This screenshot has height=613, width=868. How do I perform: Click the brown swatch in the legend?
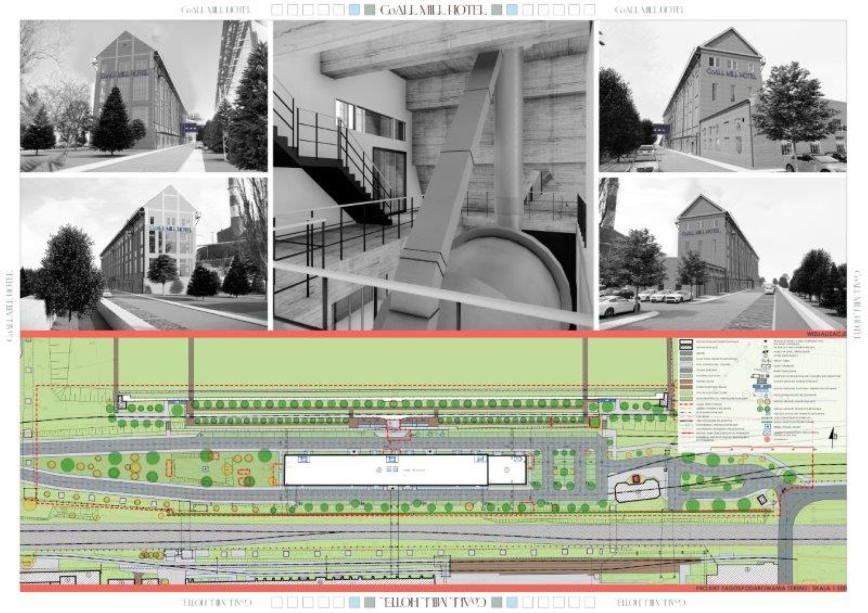686,382
